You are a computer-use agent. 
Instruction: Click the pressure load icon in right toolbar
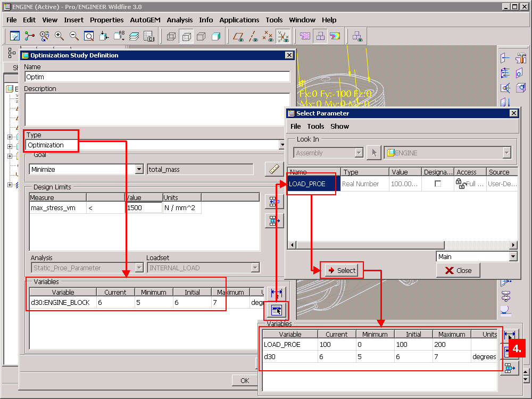(505, 73)
